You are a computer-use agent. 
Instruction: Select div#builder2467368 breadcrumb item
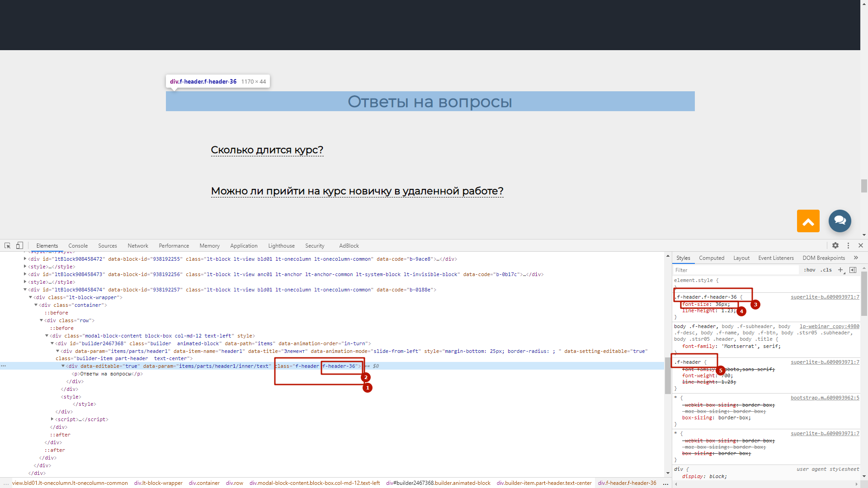438,483
